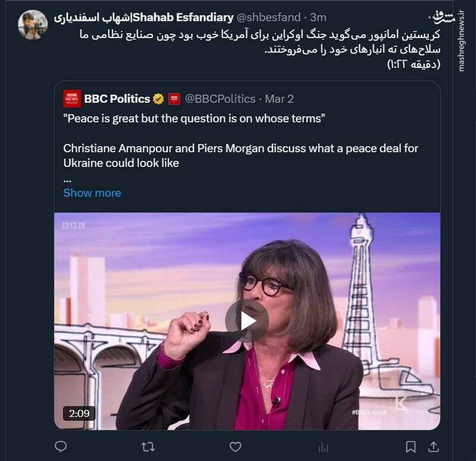Click the BBC Politics news avatar
This screenshot has height=461, width=476.
tap(72, 99)
